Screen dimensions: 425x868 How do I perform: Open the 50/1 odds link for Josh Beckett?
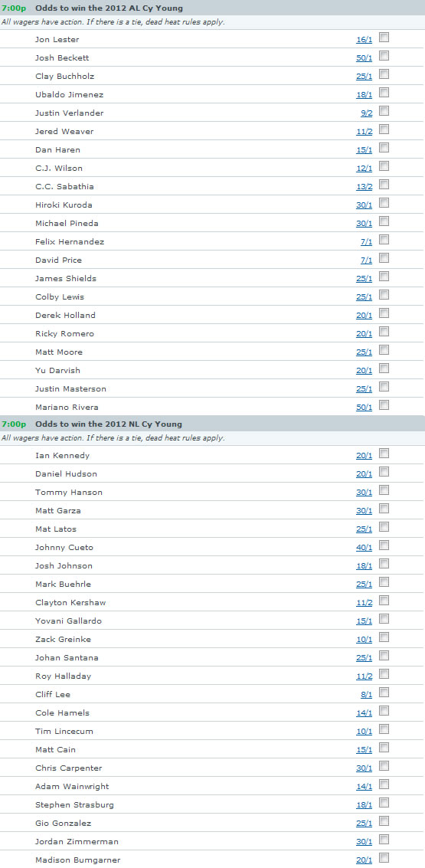click(x=365, y=58)
